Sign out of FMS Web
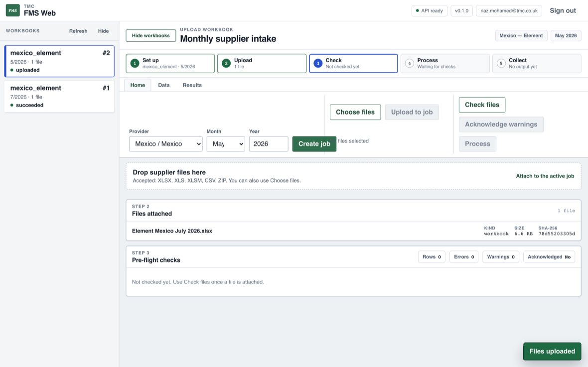588x367 pixels. click(563, 10)
